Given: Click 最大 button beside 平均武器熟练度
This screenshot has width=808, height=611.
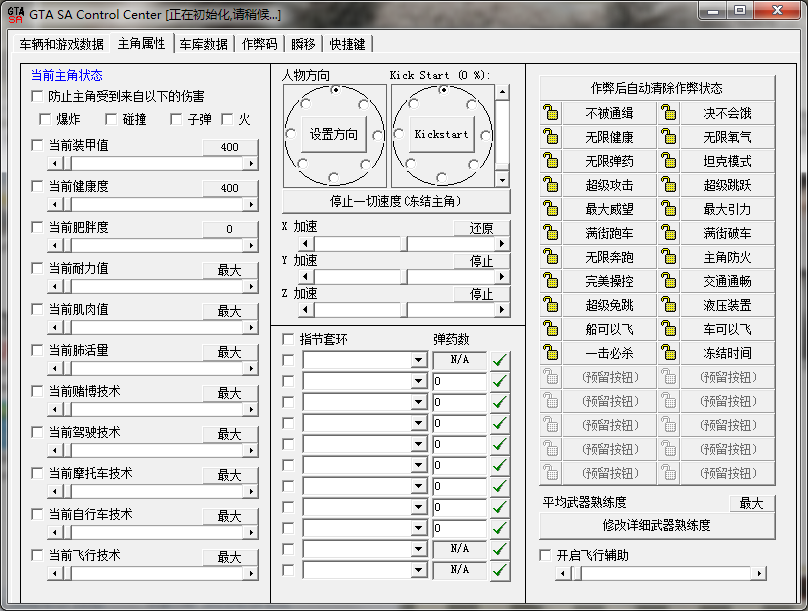Looking at the screenshot, I should [x=751, y=503].
